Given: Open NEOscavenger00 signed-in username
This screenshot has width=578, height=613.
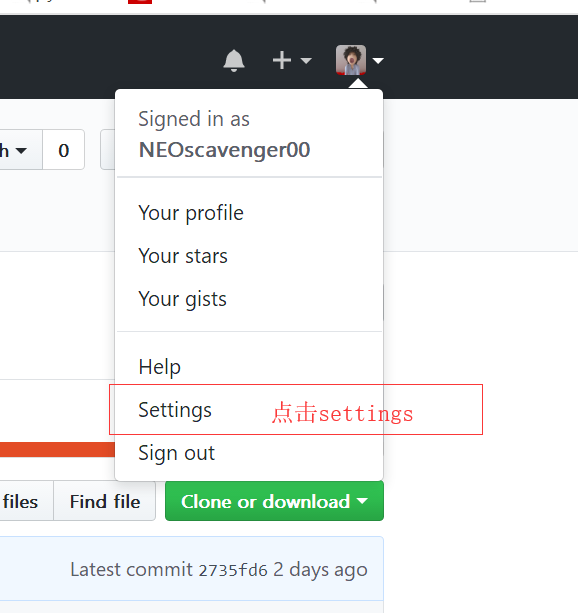Looking at the screenshot, I should 224,150.
